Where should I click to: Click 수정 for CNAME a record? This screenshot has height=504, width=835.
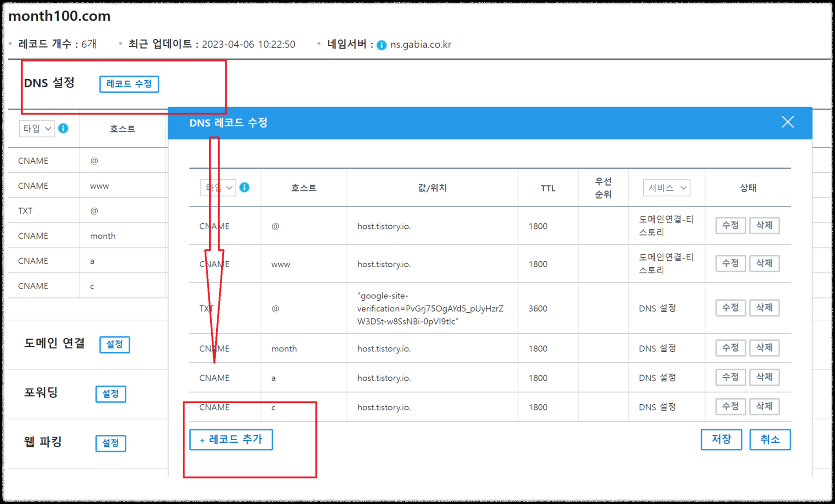pyautogui.click(x=730, y=377)
